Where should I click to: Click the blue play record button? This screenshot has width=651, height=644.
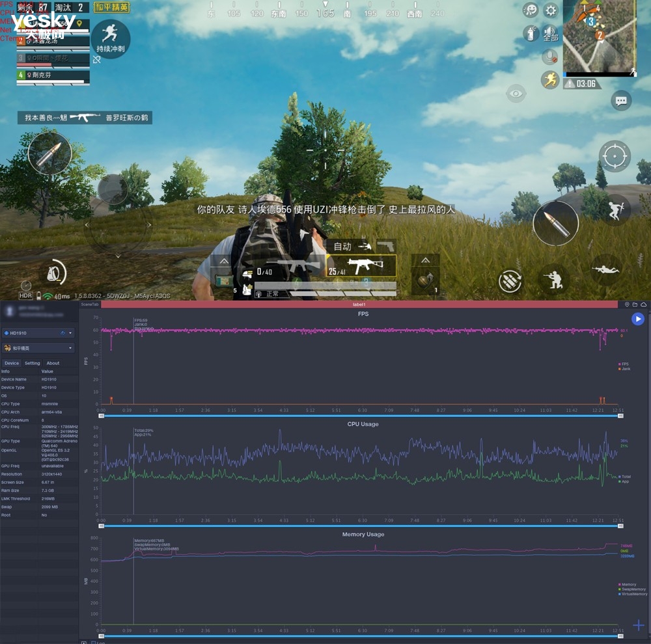[638, 319]
